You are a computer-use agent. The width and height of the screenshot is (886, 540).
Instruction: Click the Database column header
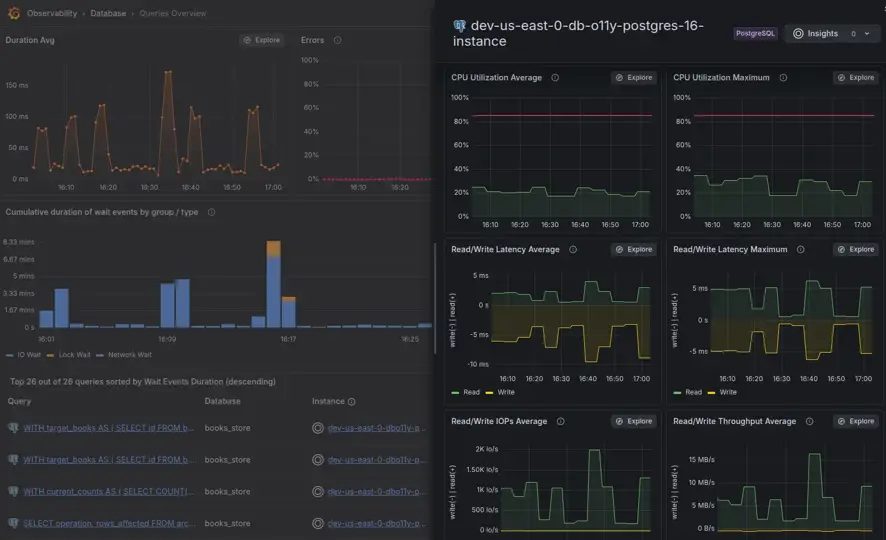click(222, 401)
